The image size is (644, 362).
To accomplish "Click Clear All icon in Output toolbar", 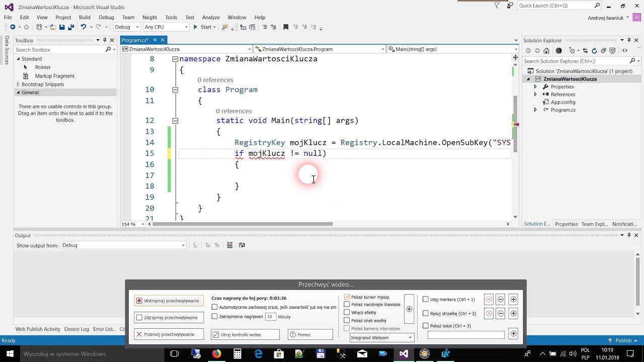I will pyautogui.click(x=229, y=245).
